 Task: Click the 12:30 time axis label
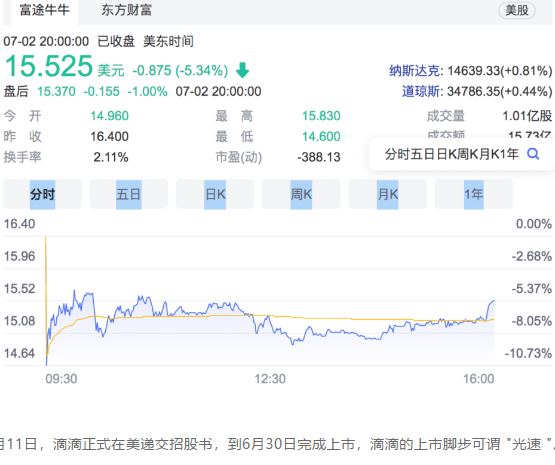tap(270, 379)
